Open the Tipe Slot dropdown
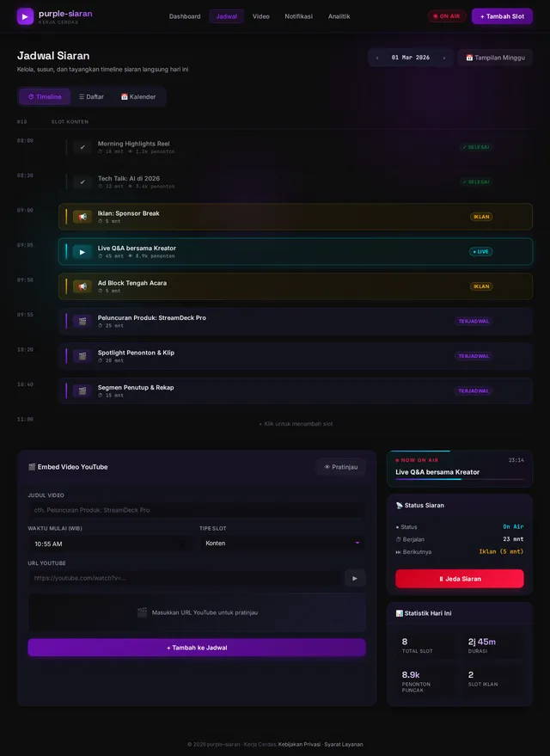 pyautogui.click(x=282, y=544)
